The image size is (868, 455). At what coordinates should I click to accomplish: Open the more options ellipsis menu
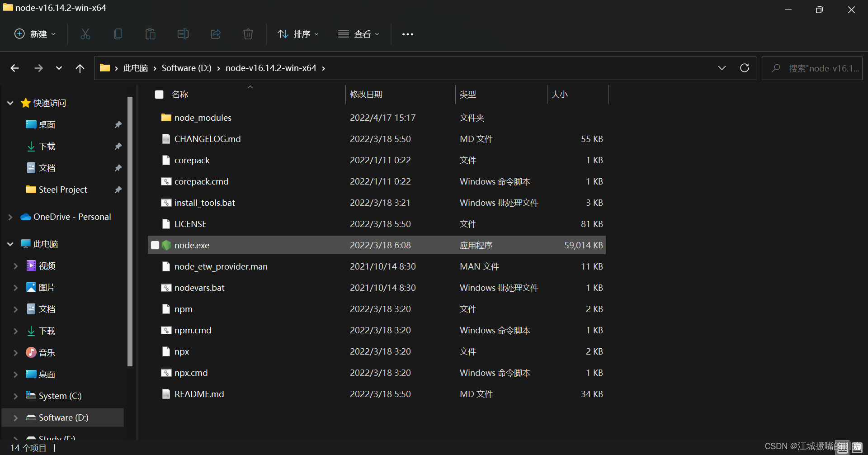tap(408, 34)
